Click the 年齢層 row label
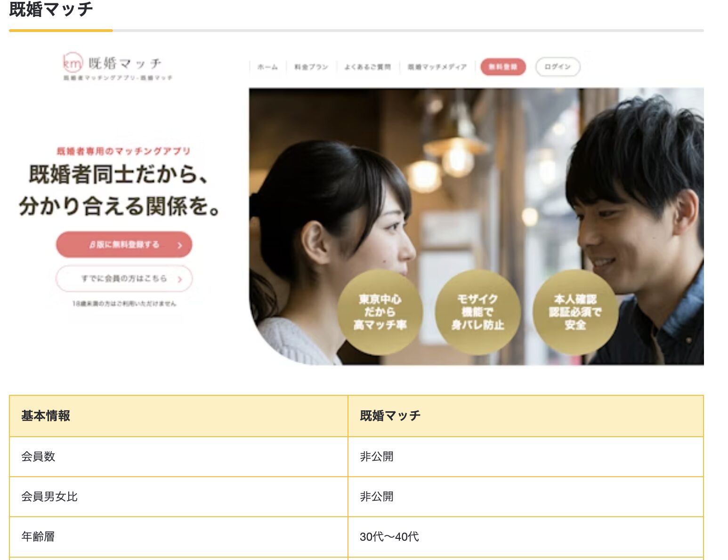Screen dimensions: 728x560 tap(38, 536)
